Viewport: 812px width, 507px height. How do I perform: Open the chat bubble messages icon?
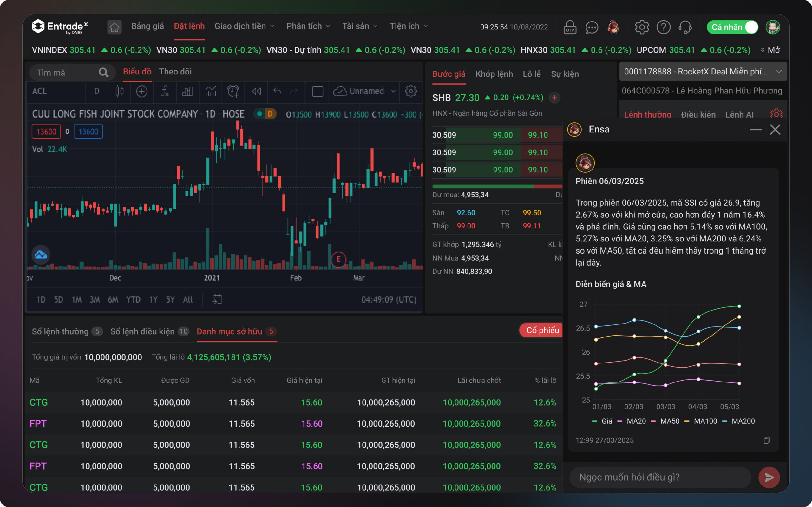(592, 27)
